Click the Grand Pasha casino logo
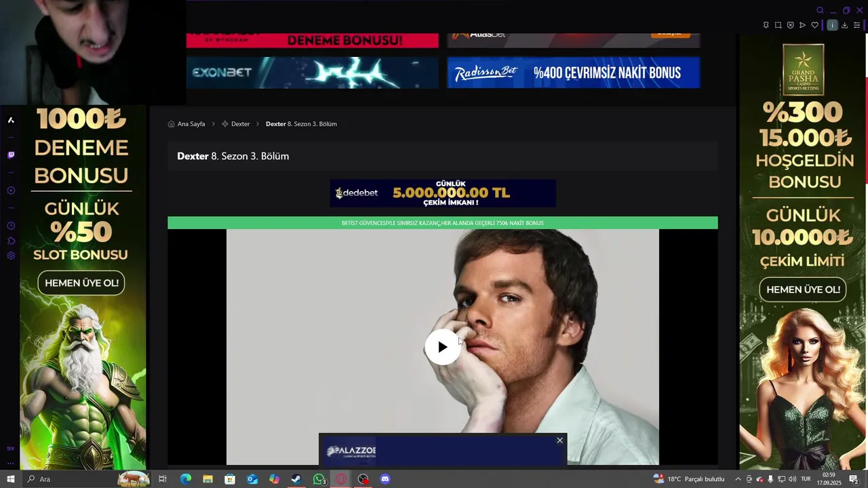The width and height of the screenshot is (868, 488). coord(803,69)
